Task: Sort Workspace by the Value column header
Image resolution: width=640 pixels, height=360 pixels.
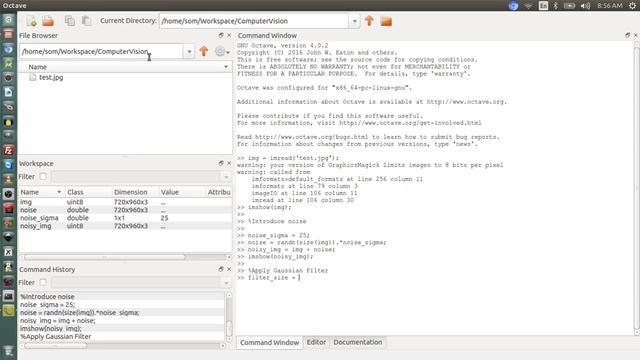Action: coord(181,192)
